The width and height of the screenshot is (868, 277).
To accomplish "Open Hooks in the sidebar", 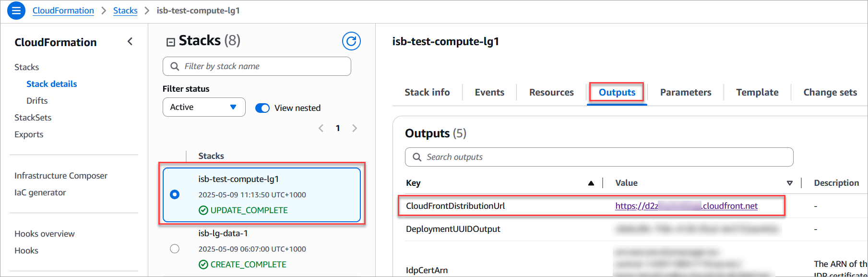I will 26,251.
